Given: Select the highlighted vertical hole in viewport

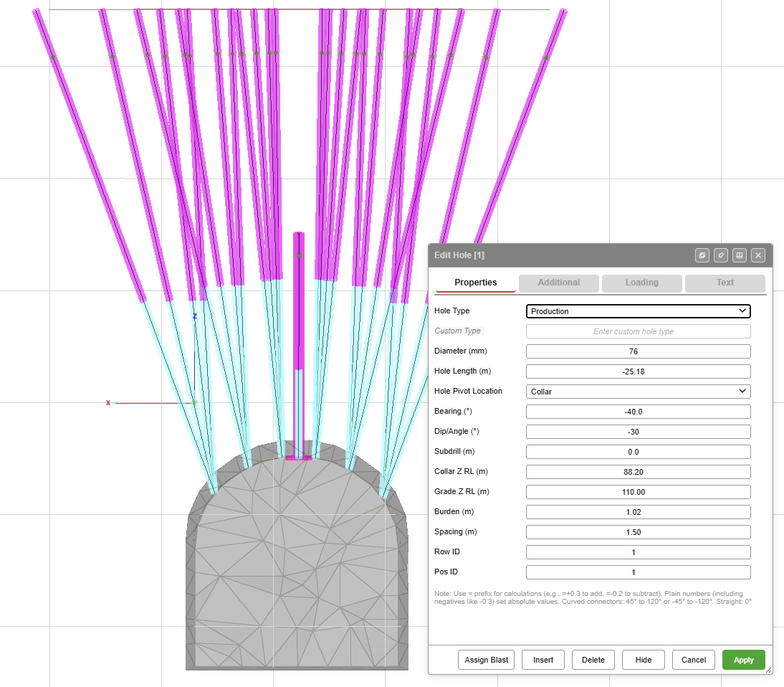Looking at the screenshot, I should [299, 345].
